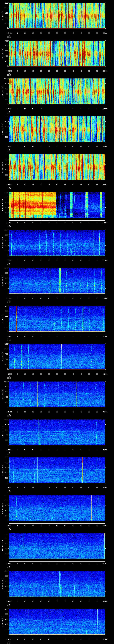This screenshot has height=644, width=114.
Task: Click the red spike near 18s in 2:41:00 panel
Action: click(37, 394)
